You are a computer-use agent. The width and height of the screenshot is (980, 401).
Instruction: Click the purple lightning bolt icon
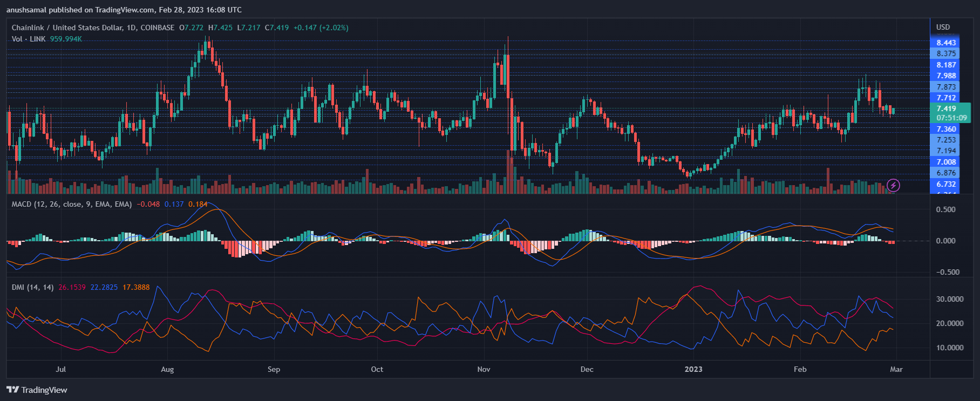pos(893,186)
